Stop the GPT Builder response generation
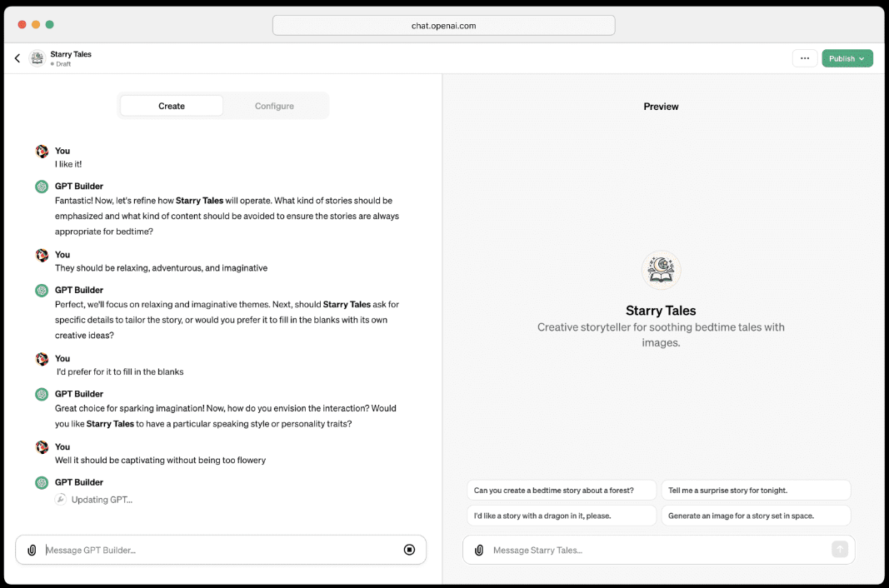Viewport: 889px width, 588px height. 409,550
